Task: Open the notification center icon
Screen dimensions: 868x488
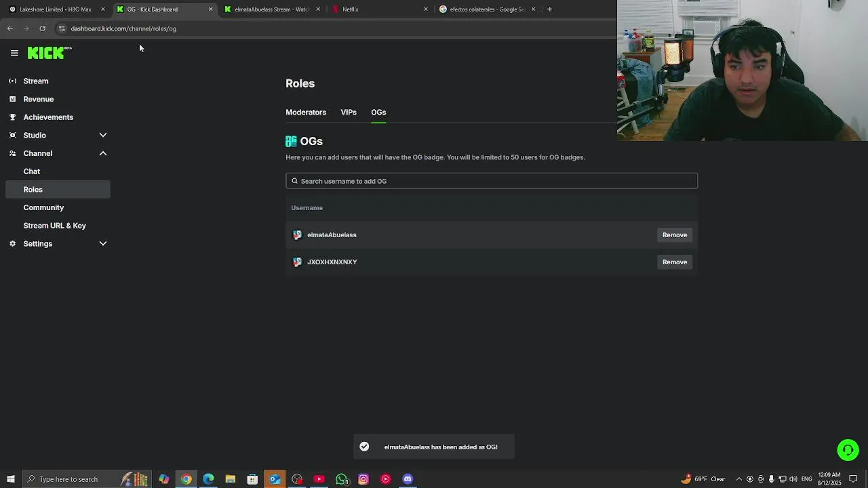Action: tap(853, 479)
